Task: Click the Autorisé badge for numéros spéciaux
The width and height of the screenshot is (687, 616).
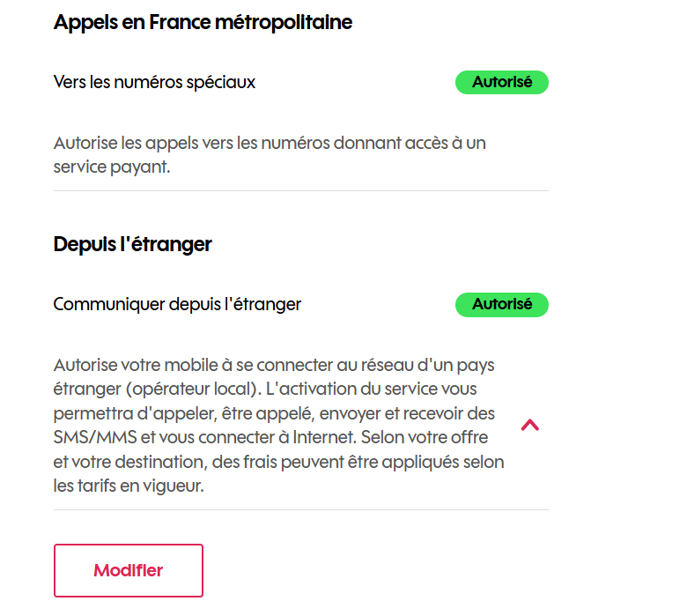Action: (501, 83)
